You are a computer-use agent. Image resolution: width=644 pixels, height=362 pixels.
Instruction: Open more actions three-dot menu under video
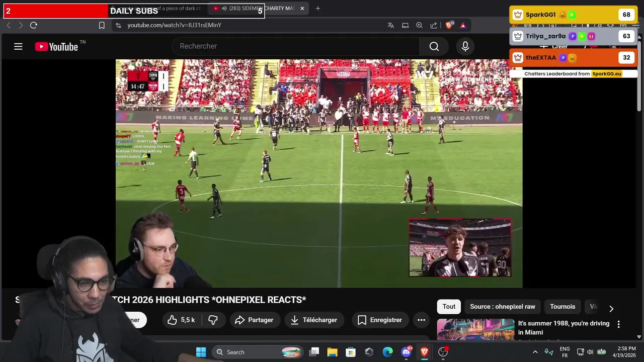coord(421,320)
